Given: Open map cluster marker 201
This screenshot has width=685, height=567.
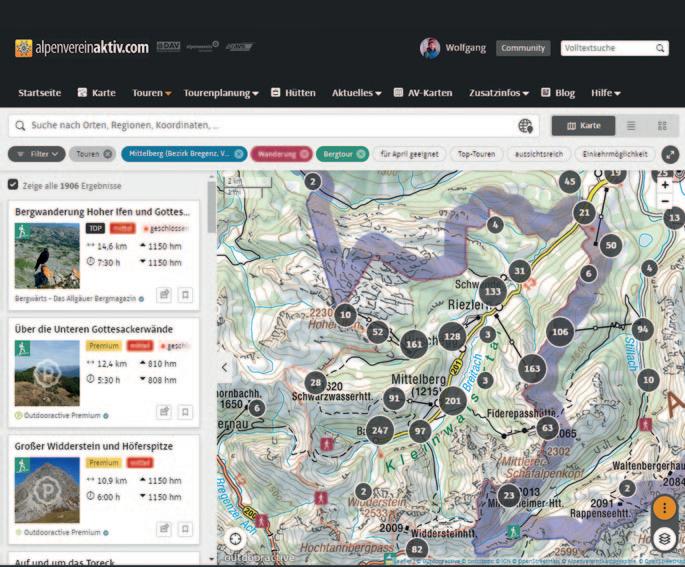Looking at the screenshot, I should click(x=453, y=401).
